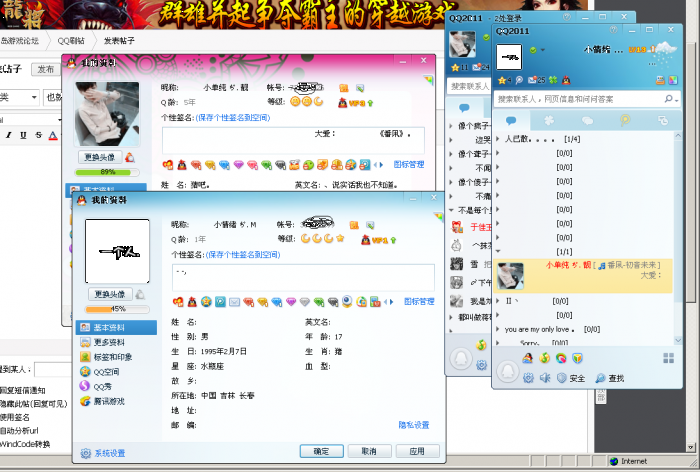
Task: Open application manager grid icon
Action: point(669,358)
